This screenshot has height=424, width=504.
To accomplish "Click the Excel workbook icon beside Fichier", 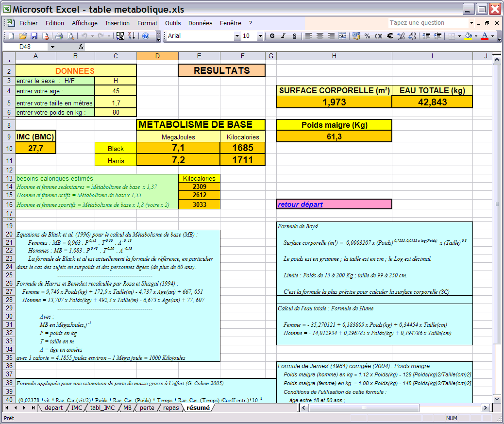I will [10, 23].
